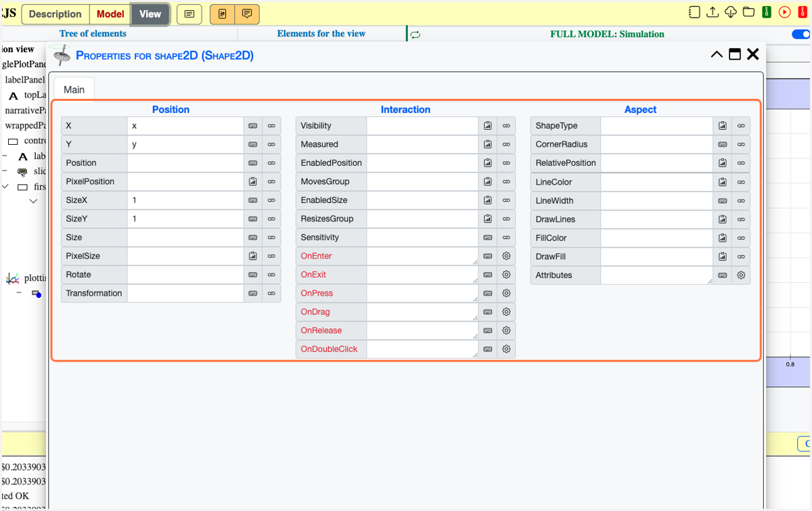Image resolution: width=812 pixels, height=511 pixels.
Task: Open editor icon for Transformation
Action: [x=253, y=293]
